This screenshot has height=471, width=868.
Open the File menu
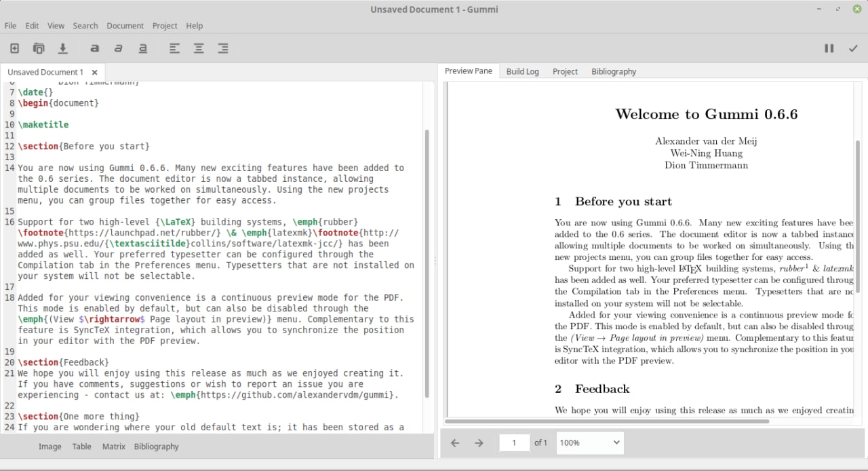click(x=10, y=26)
